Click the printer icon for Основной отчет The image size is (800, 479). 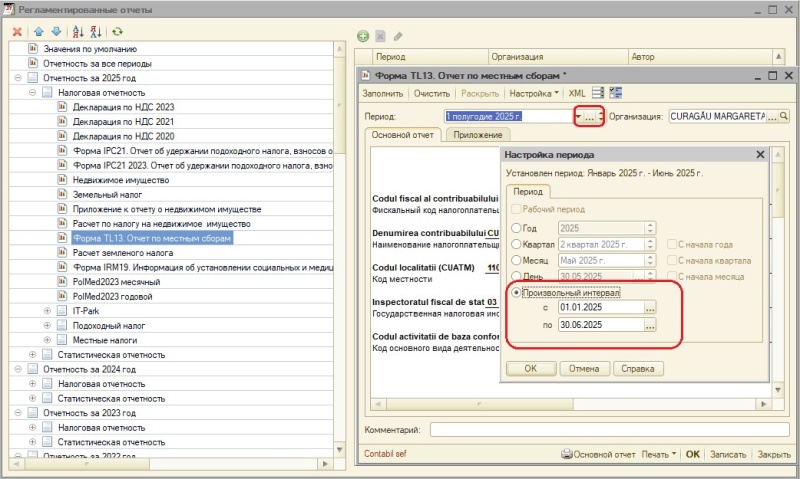coord(566,454)
